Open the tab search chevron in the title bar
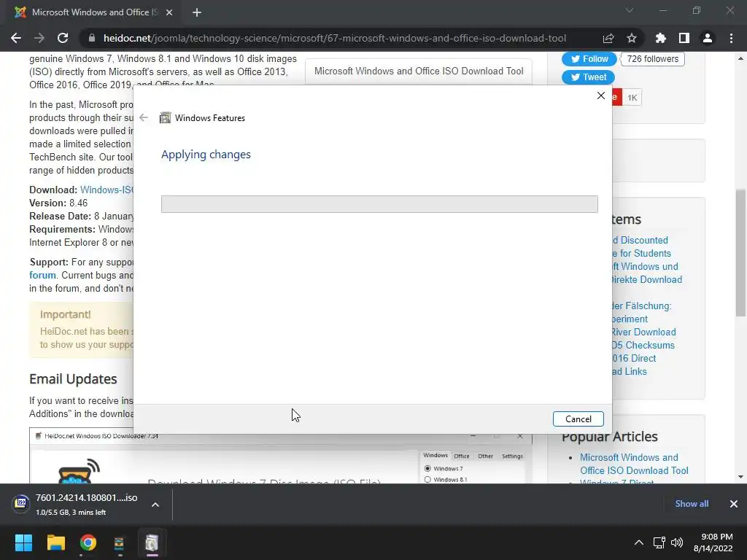The width and height of the screenshot is (747, 560). coord(630,10)
